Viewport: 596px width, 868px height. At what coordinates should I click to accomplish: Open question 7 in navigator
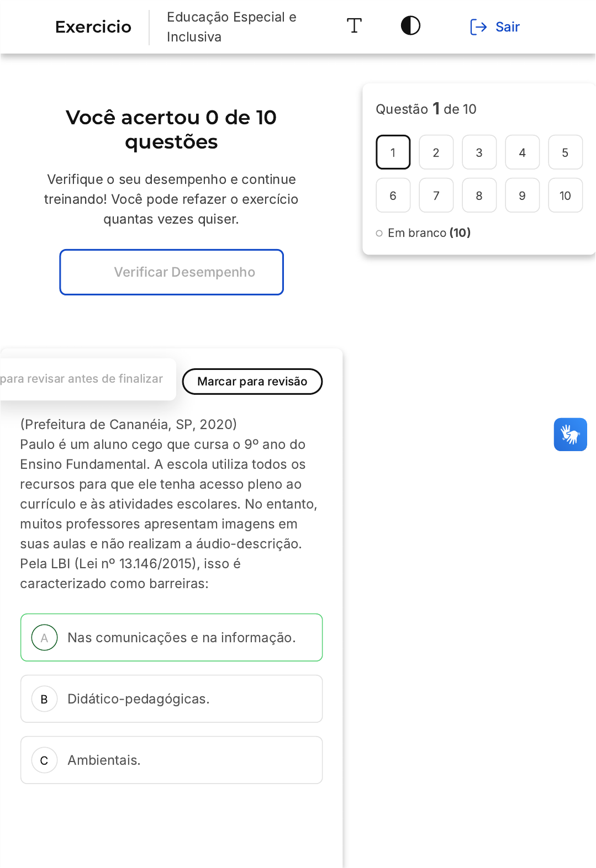(436, 195)
